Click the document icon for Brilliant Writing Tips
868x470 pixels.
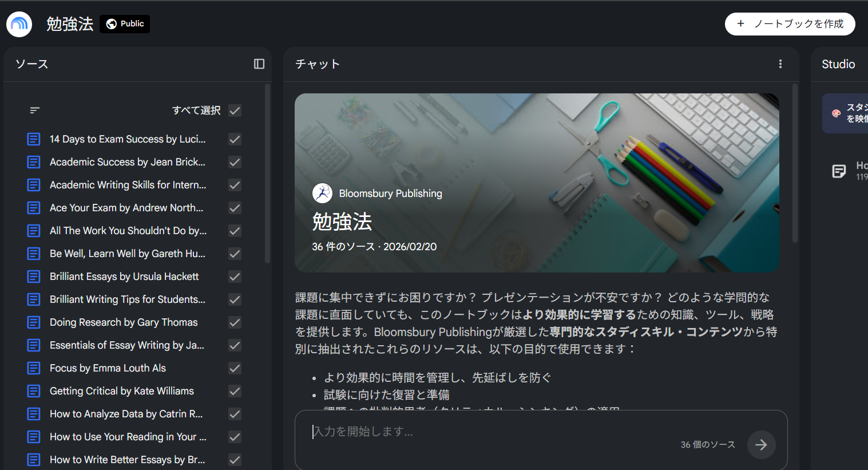coord(34,299)
